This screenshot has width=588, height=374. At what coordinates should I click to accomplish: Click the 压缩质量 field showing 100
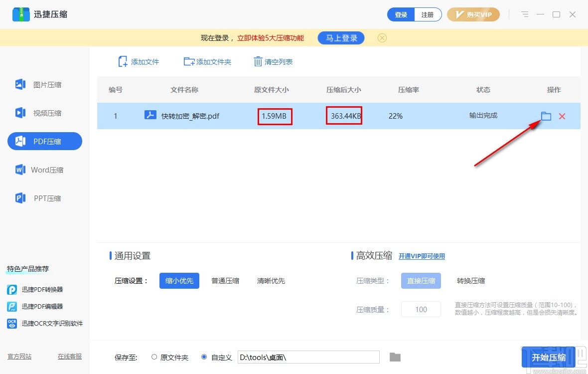click(421, 310)
